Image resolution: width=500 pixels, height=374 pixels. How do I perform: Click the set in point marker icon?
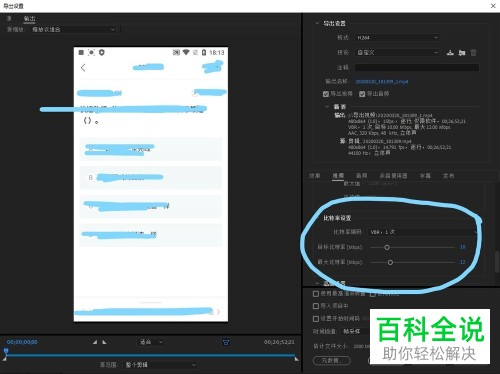95,342
